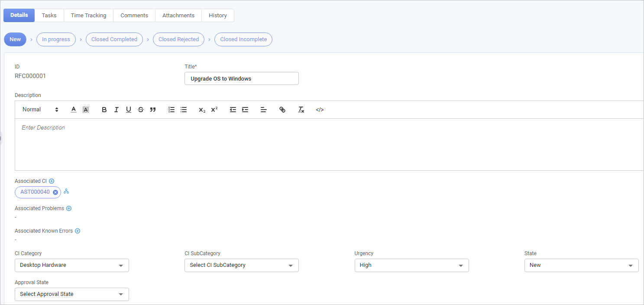Viewport: 644px width, 305px height.
Task: Click the strikethrough icon
Action: coord(140,110)
